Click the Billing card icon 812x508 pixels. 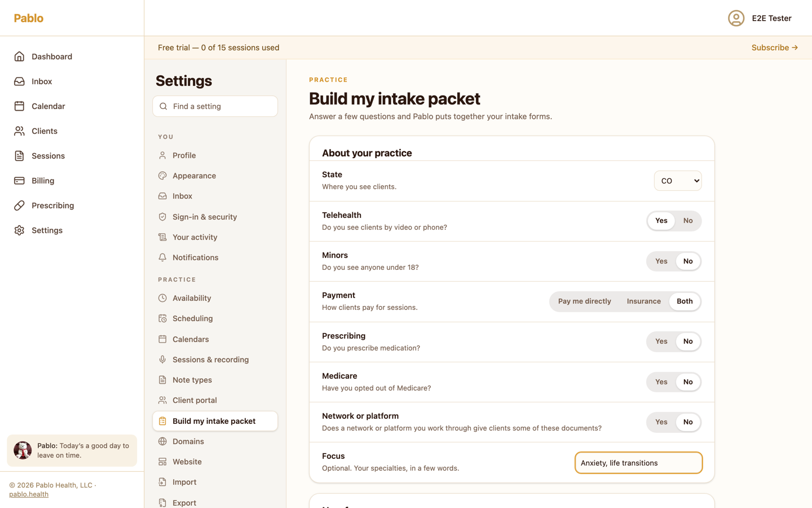[x=19, y=181]
